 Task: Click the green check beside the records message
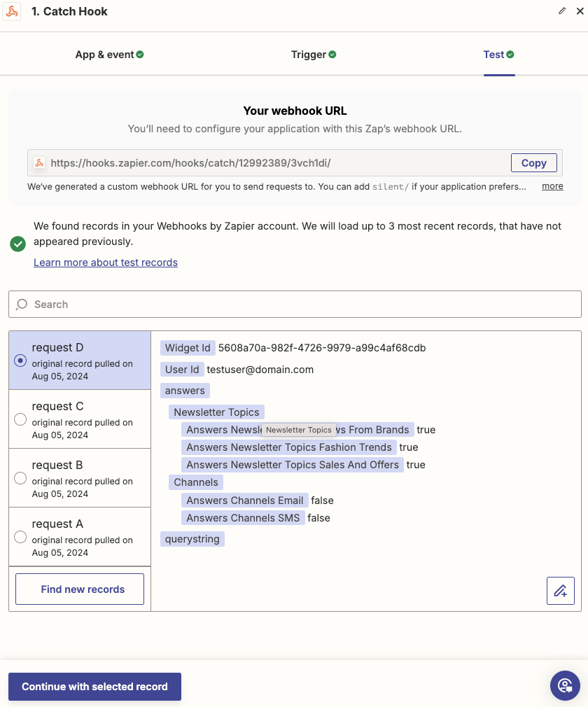17,244
